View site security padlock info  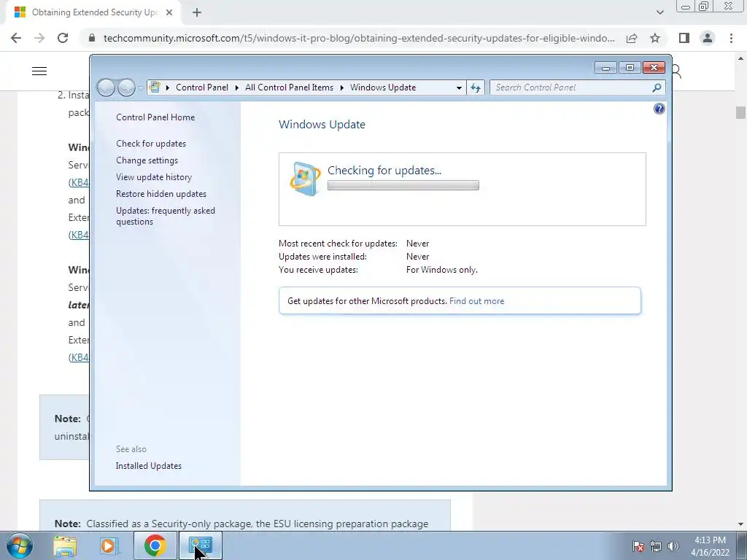92,38
